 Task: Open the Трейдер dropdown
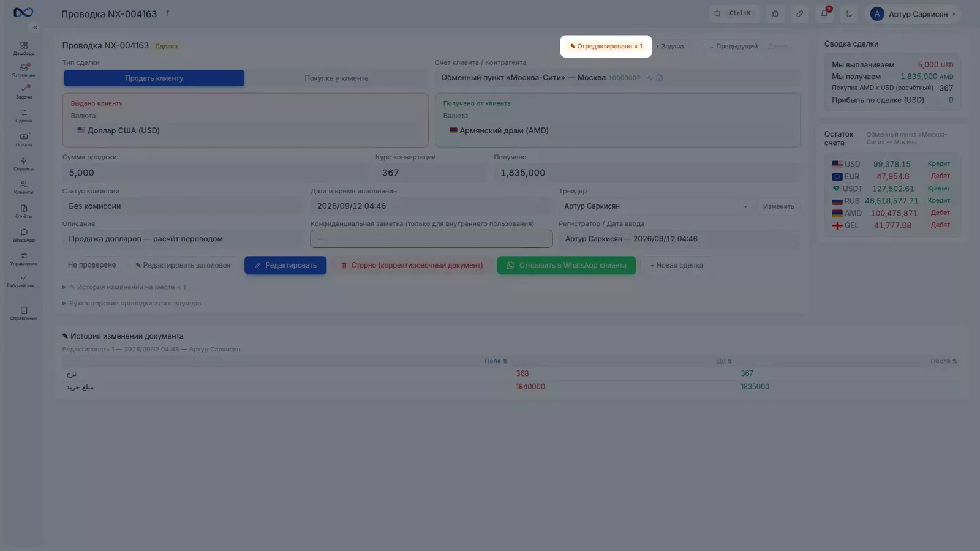[656, 206]
